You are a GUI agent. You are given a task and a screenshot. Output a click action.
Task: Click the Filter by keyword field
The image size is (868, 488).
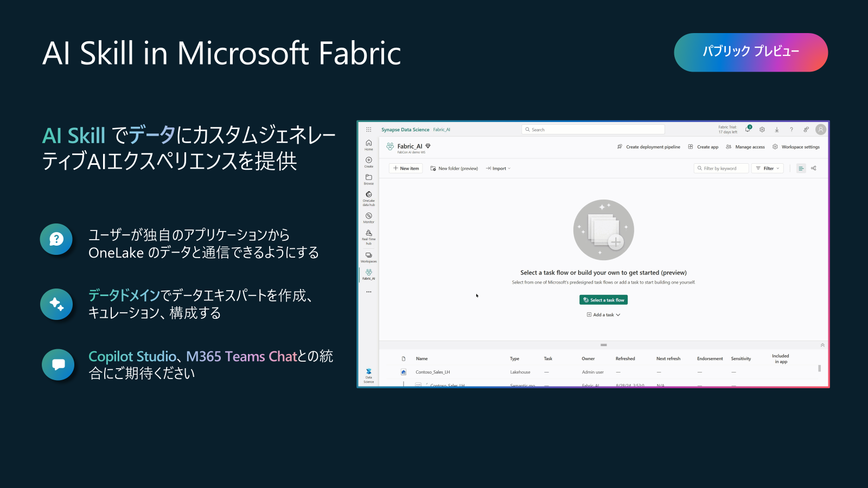click(x=721, y=168)
